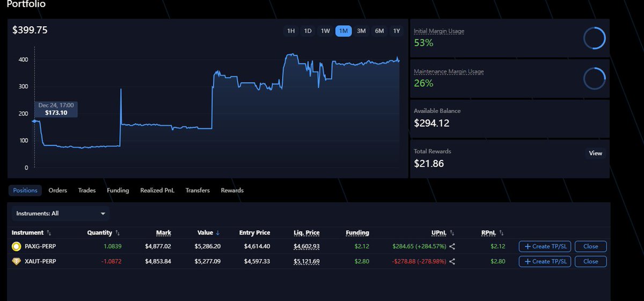Sort positions by Instrument column arrows
Image resolution: width=644 pixels, height=301 pixels.
coord(49,233)
